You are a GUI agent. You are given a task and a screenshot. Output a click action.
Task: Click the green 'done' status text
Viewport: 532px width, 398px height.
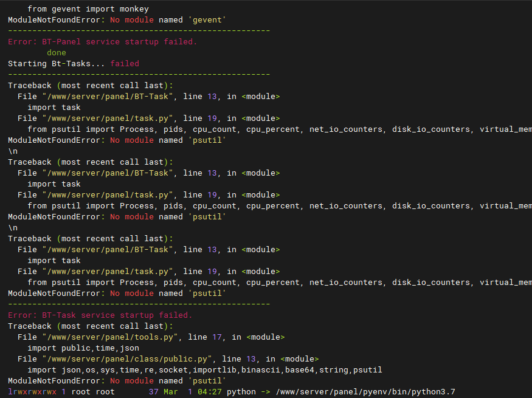57,53
